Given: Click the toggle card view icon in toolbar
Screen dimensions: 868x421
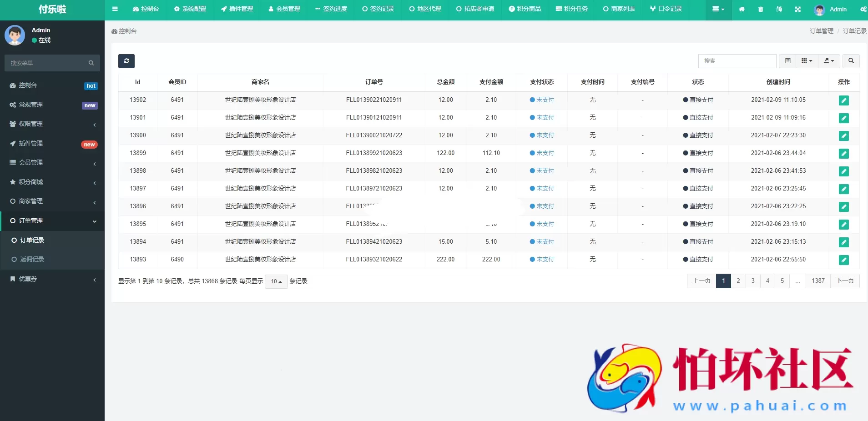Looking at the screenshot, I should click(807, 61).
